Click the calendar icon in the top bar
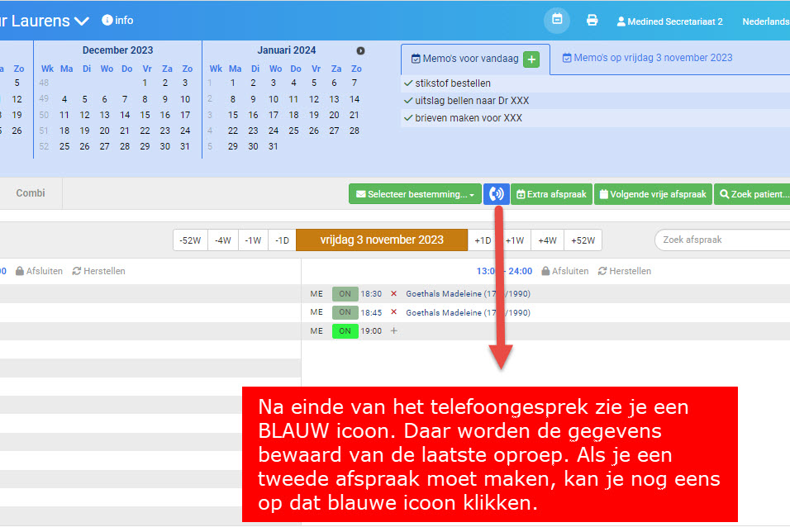Viewport: 790px width, 532px height. (556, 20)
